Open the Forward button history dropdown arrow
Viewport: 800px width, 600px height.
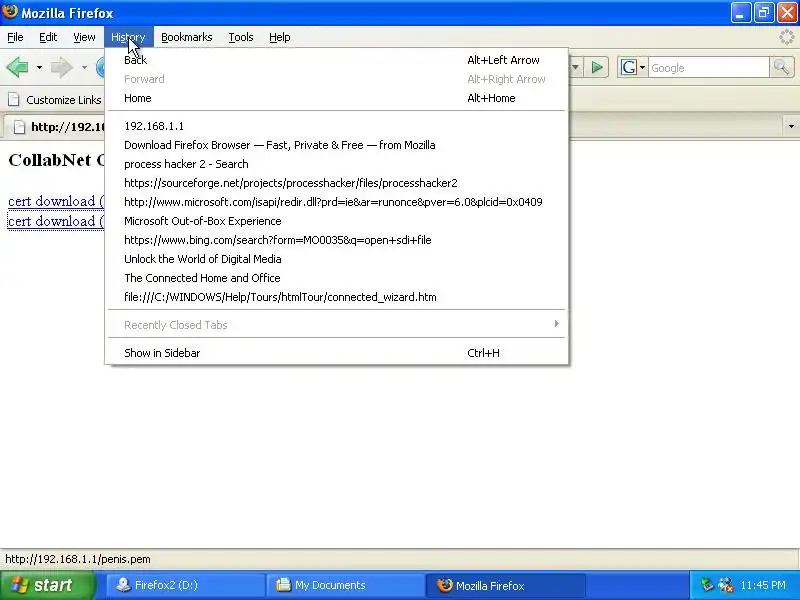point(84,67)
